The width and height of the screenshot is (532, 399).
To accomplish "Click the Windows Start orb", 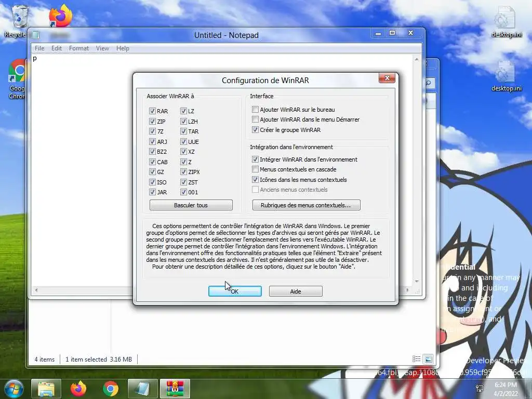I will pyautogui.click(x=14, y=389).
